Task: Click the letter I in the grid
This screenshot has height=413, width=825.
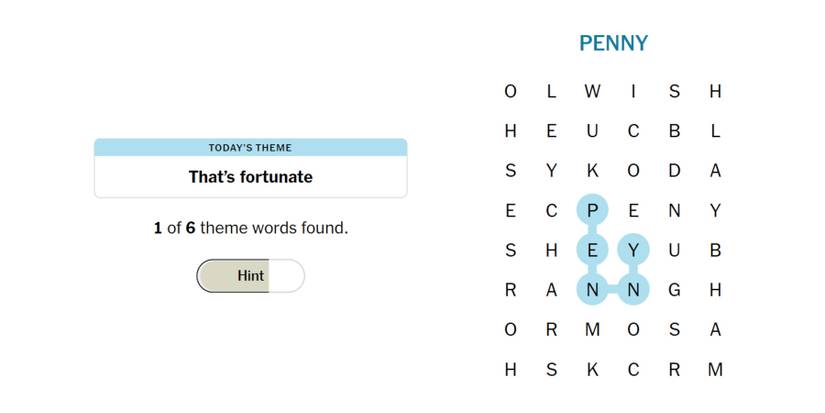Action: pyautogui.click(x=633, y=92)
